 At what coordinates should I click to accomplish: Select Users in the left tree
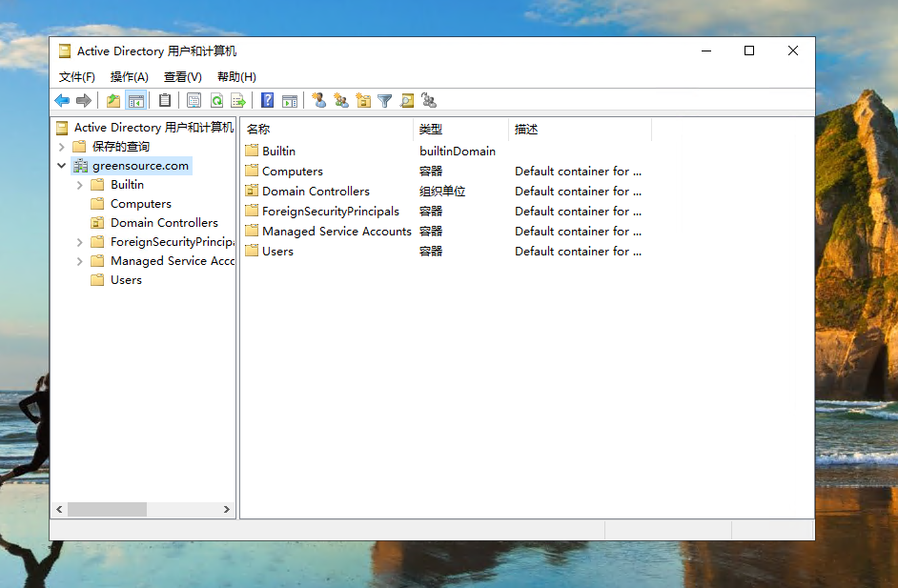[126, 280]
